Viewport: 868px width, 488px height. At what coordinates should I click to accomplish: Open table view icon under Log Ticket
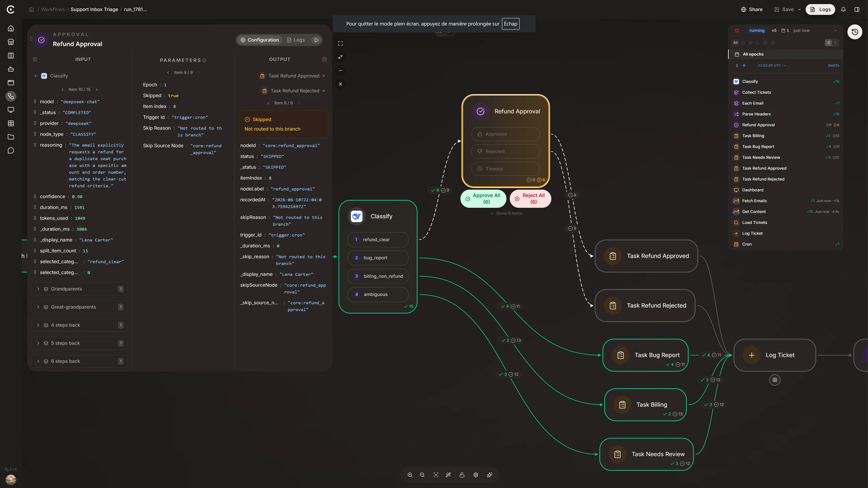coord(775,380)
